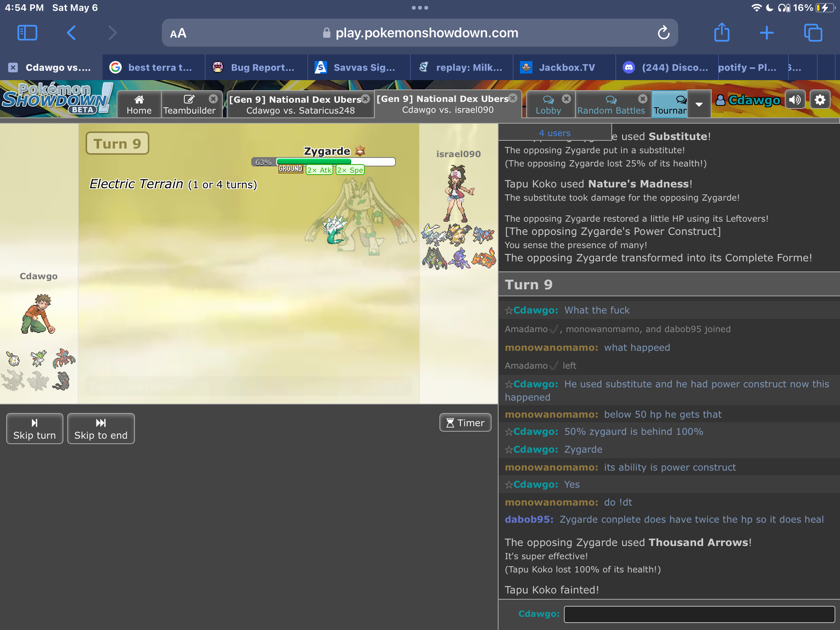Show the 4 users list
This screenshot has height=630, width=840.
point(555,133)
